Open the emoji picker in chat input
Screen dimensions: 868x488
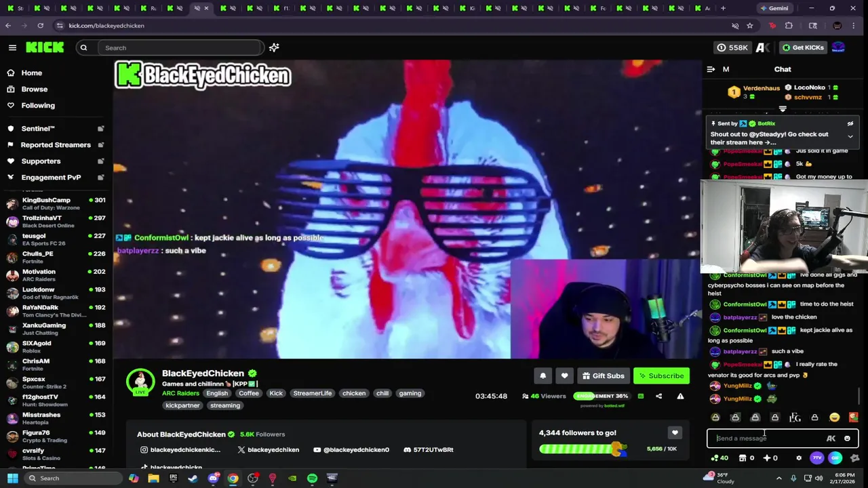coord(847,439)
